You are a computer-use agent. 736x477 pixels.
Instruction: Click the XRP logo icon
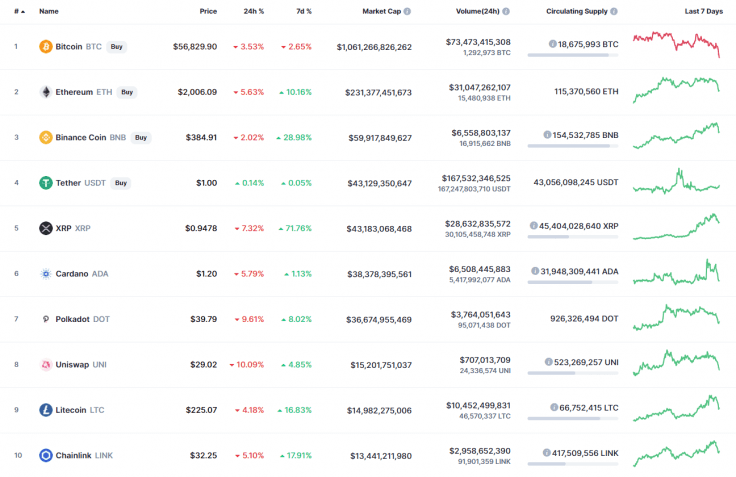click(45, 228)
